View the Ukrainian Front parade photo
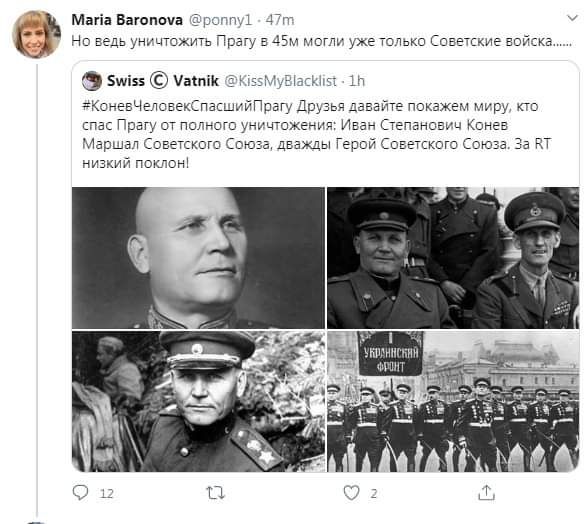584x524 pixels. click(453, 401)
